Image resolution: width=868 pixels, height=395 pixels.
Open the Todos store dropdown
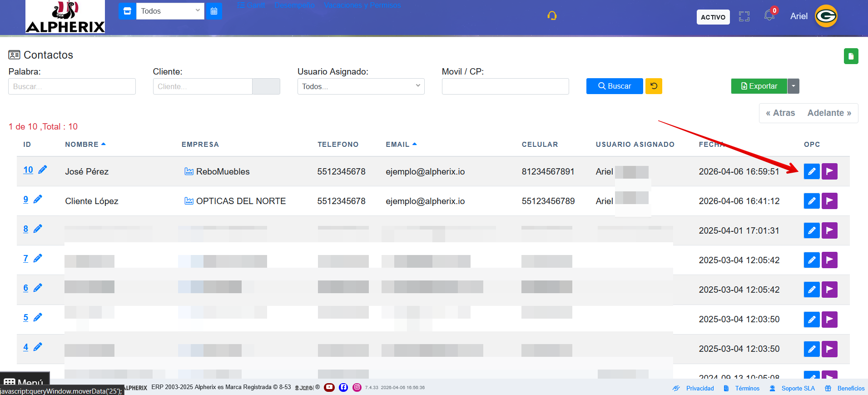tap(170, 11)
